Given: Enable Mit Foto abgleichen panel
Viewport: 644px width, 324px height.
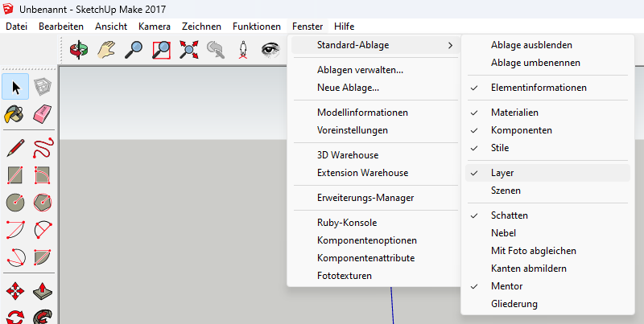Looking at the screenshot, I should tap(547, 251).
